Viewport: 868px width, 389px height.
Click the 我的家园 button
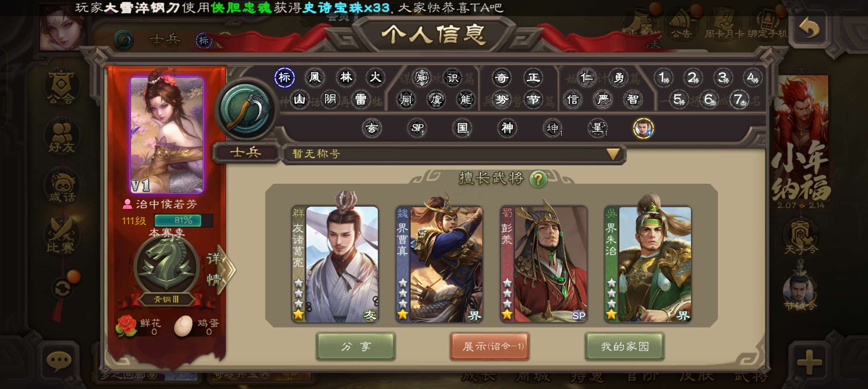624,346
